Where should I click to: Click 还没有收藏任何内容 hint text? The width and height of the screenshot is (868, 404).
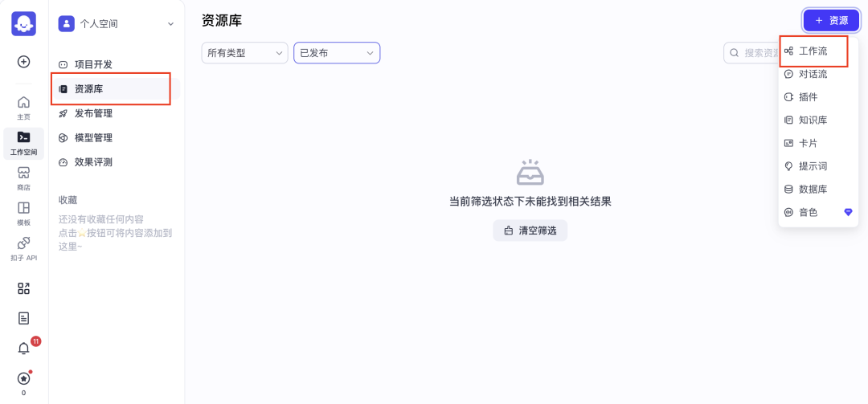tap(101, 219)
